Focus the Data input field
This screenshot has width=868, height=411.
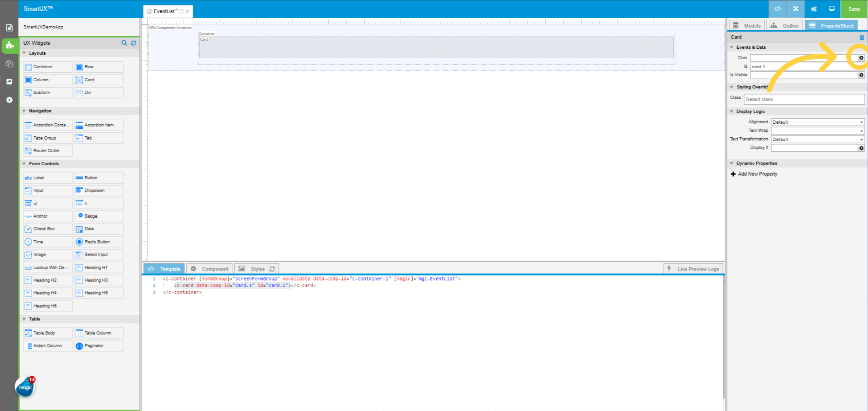tap(804, 58)
